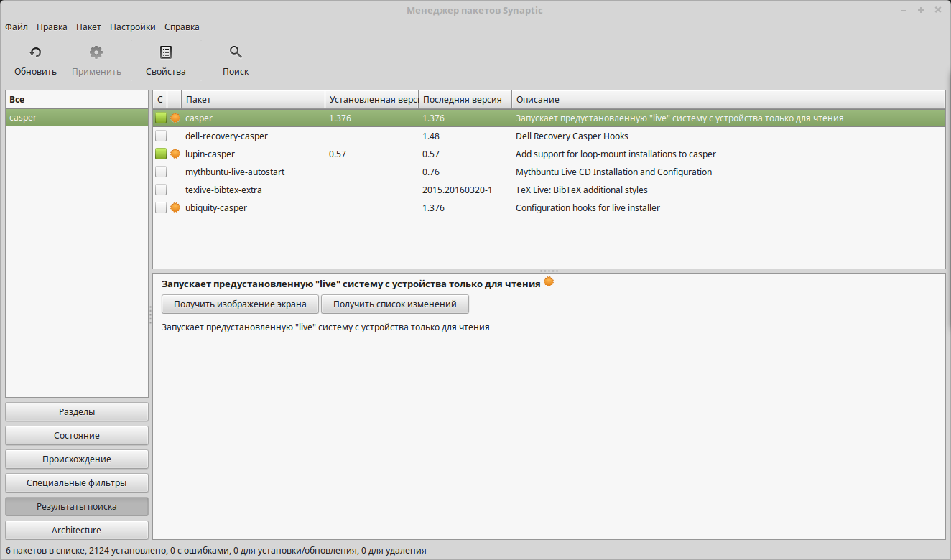The image size is (951, 560).
Task: Switch to Происхождение filter view
Action: tap(77, 459)
